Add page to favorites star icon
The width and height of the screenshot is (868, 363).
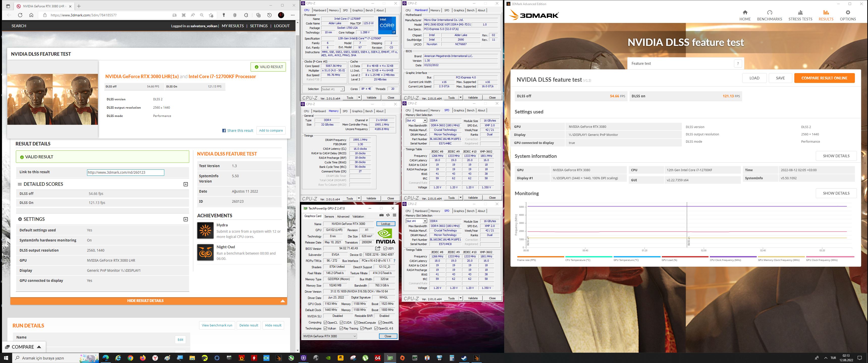click(211, 15)
